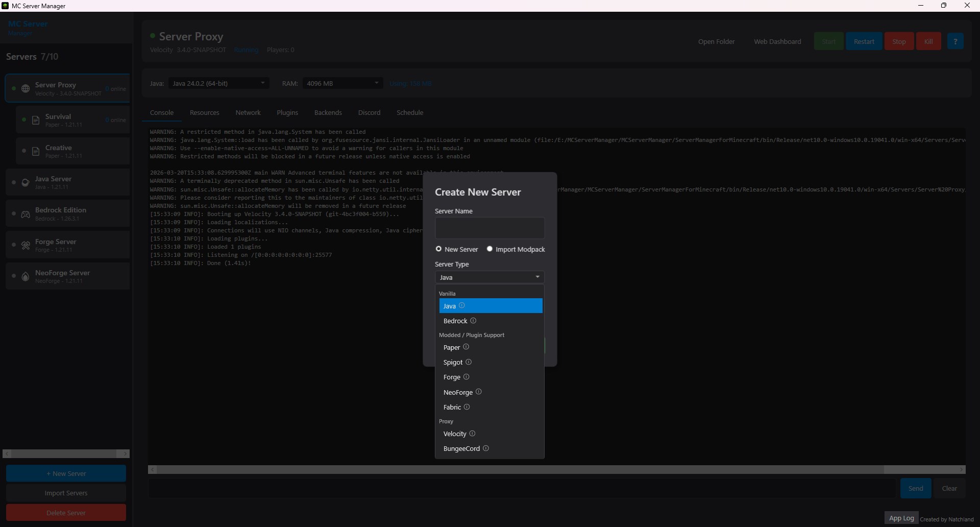The width and height of the screenshot is (980, 527).
Task: Click the info icon beside Paper
Action: point(466,347)
